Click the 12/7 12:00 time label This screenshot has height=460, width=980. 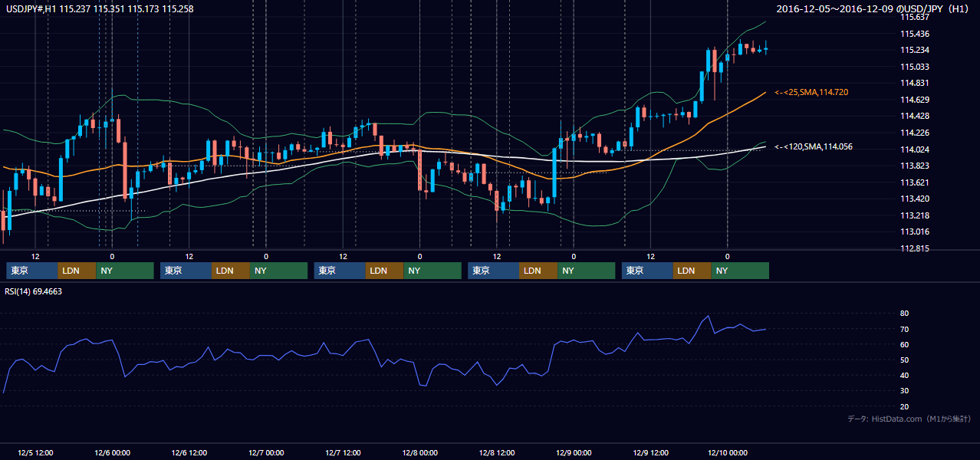coord(344,453)
